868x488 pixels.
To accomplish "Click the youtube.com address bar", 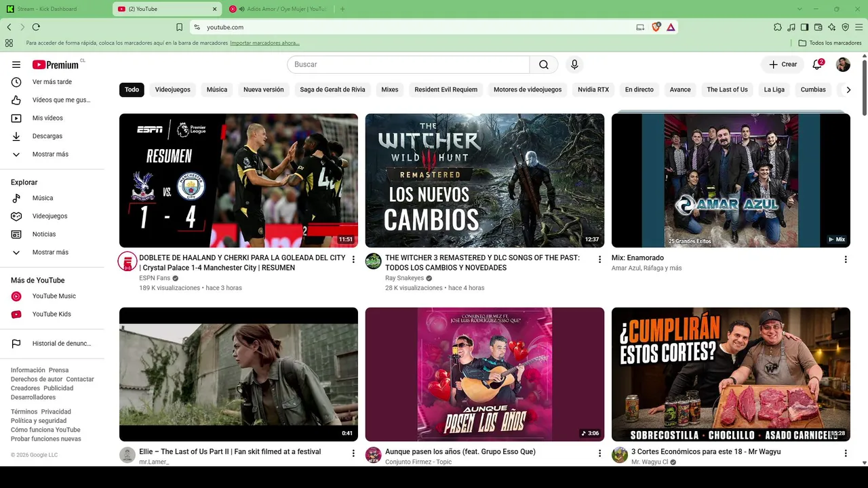I will point(414,27).
